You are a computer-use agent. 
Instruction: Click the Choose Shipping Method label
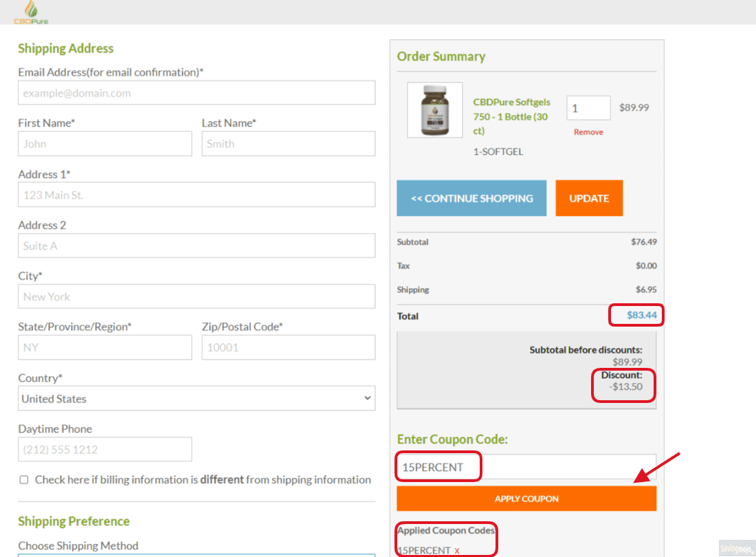(78, 546)
